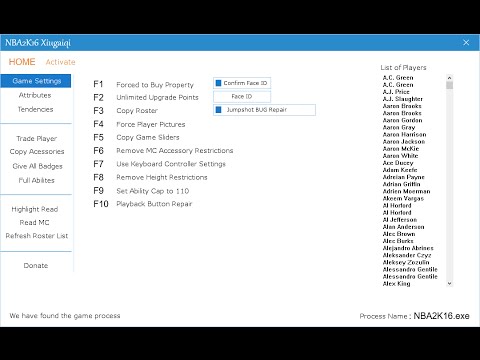
Task: Select Aaron Gordon from the list
Action: click(402, 120)
